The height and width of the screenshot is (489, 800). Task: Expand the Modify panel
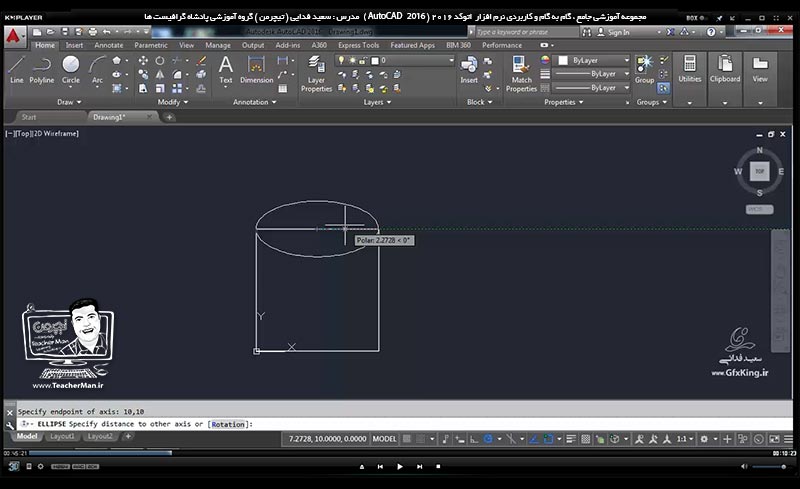(x=172, y=102)
